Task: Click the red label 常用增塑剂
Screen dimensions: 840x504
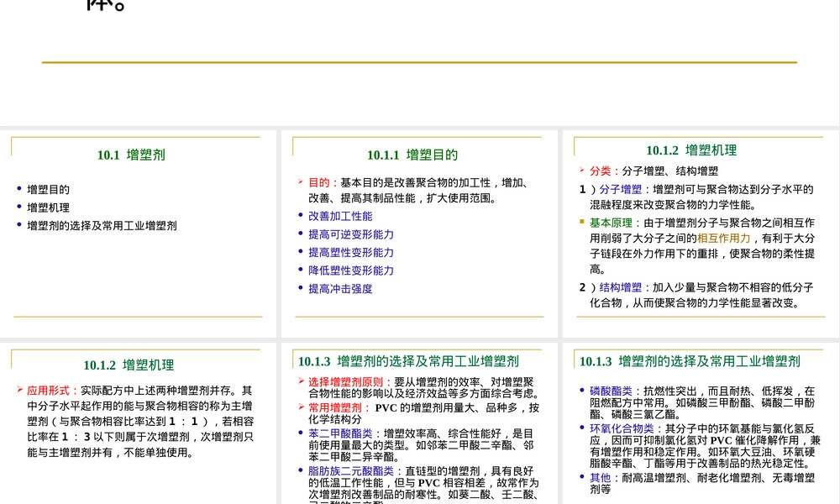Action: [335, 408]
